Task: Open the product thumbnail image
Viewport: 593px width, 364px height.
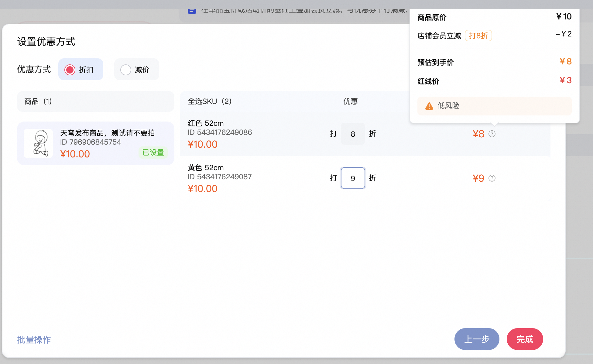Action: point(38,143)
